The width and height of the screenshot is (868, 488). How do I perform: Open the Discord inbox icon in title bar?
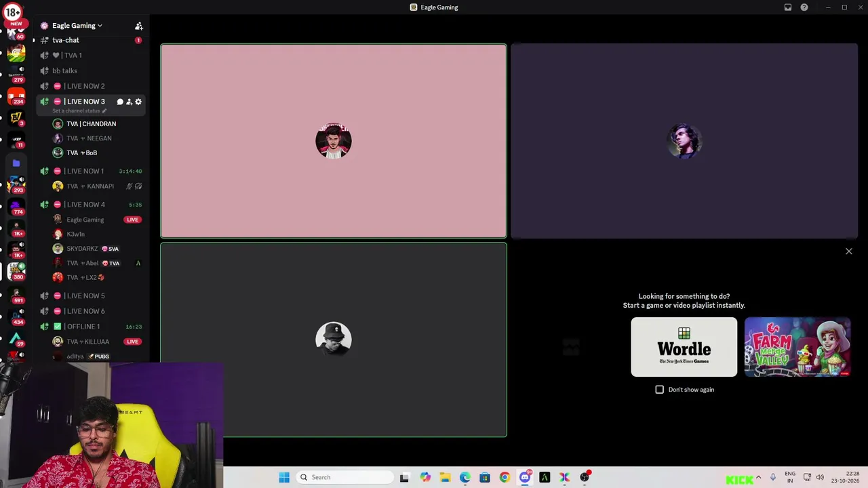click(788, 7)
